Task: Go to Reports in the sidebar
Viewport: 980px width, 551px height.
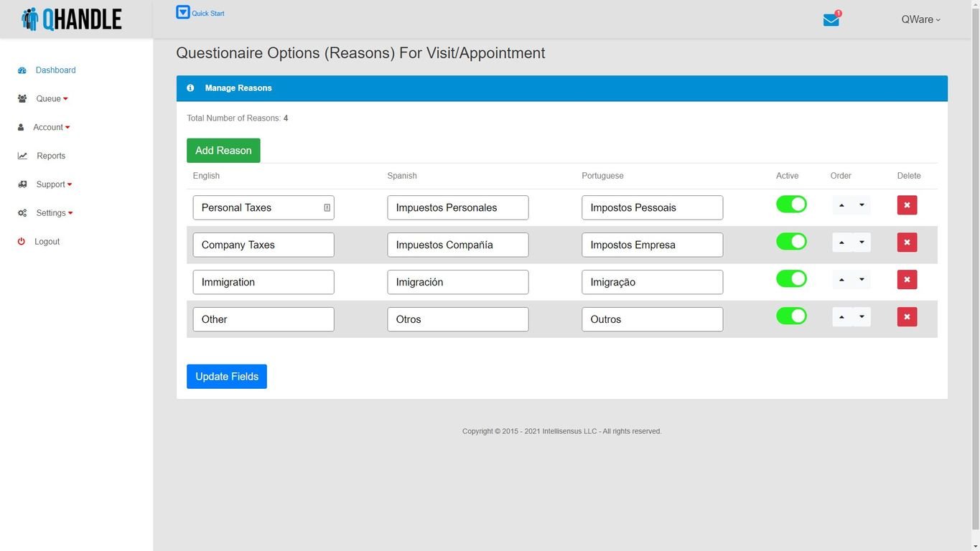Action: pos(50,156)
